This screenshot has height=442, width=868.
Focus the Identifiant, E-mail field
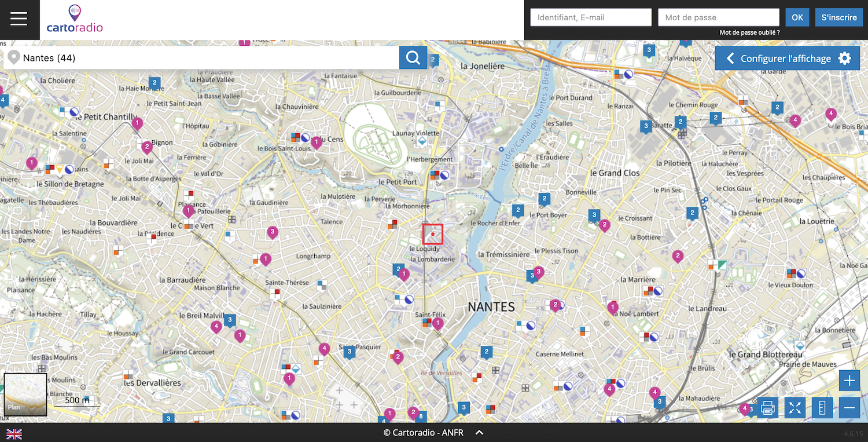(591, 17)
